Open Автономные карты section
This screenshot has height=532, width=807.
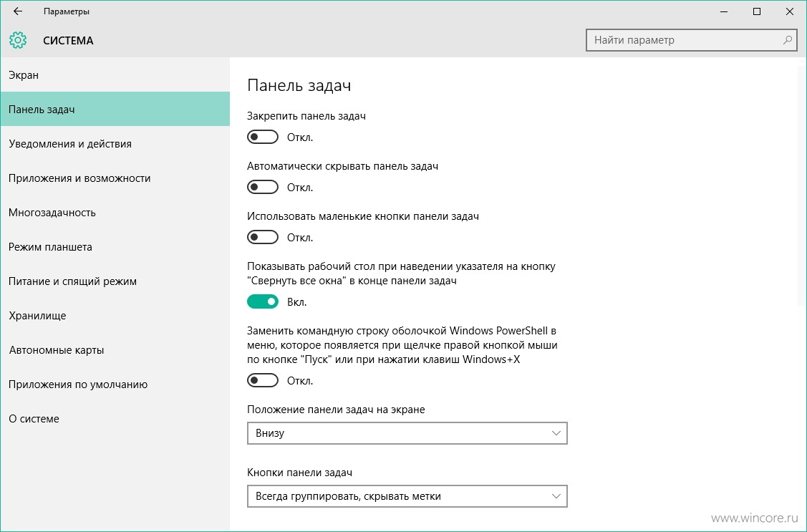point(115,350)
